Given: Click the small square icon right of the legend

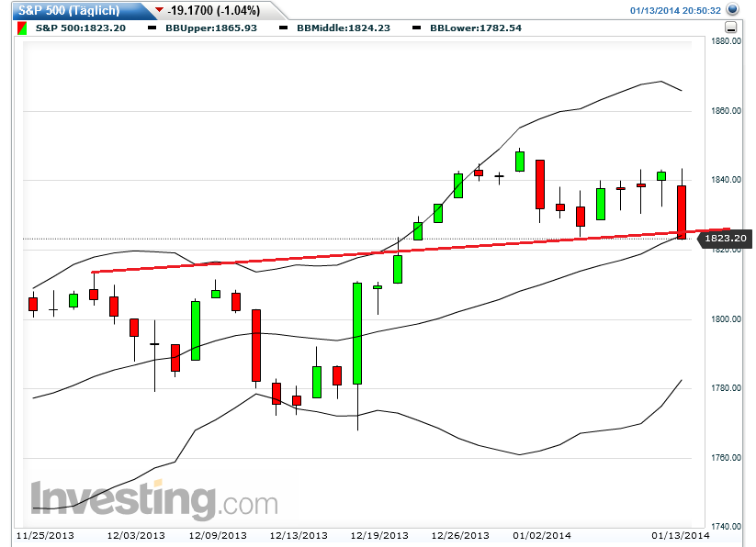Looking at the screenshot, I should point(730,28).
